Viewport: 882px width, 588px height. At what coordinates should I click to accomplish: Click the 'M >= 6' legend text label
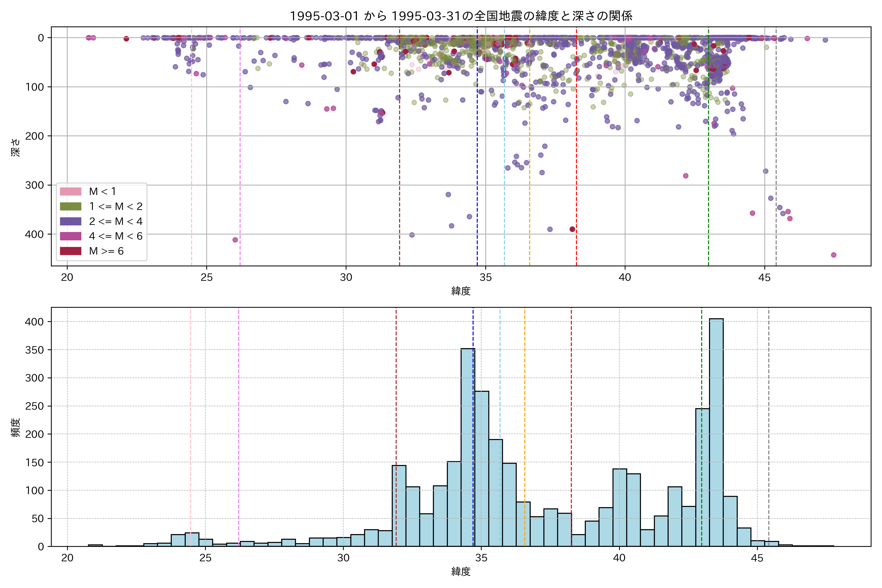point(106,251)
